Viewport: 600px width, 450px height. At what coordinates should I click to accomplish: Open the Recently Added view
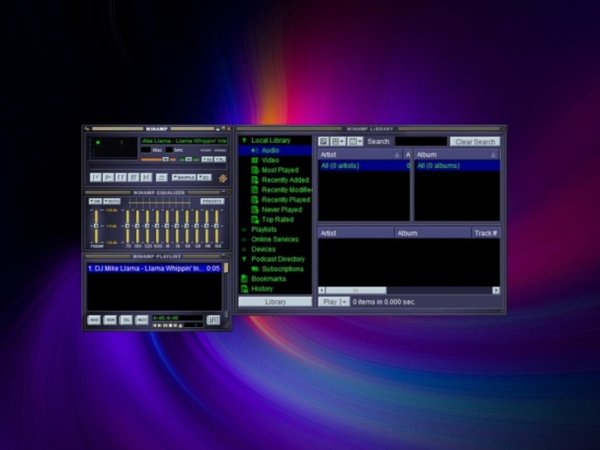285,180
